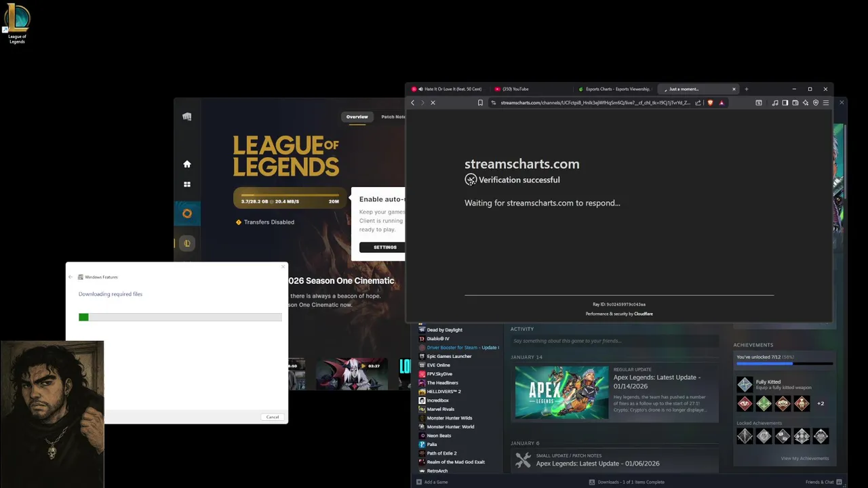
Task: Click the Brave Rewards triangle icon
Action: coord(722,103)
